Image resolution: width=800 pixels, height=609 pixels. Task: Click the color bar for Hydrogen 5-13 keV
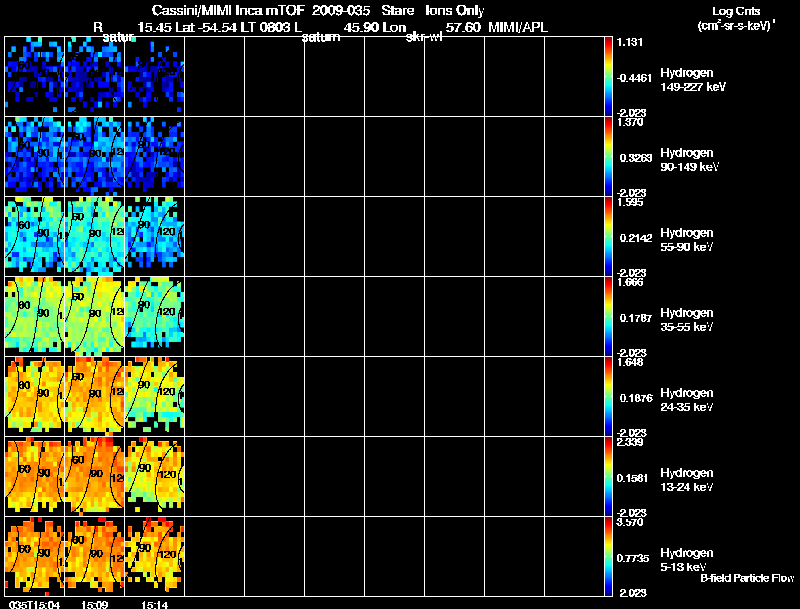coord(609,556)
